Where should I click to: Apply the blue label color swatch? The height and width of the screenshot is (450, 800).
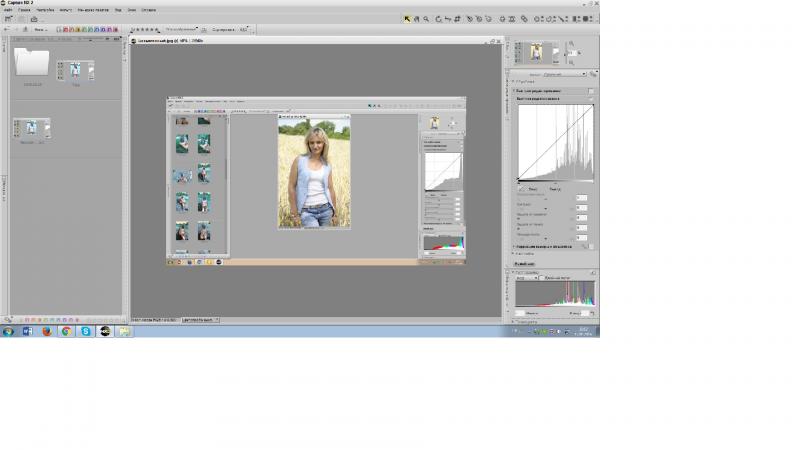(x=97, y=30)
